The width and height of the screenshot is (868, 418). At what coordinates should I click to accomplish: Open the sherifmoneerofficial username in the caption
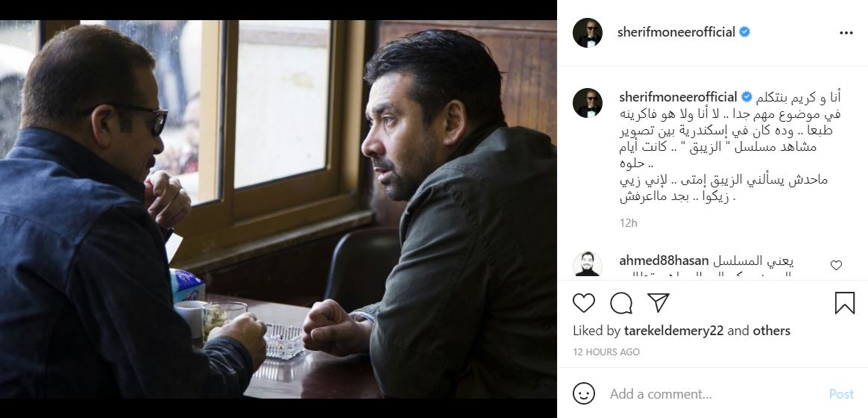[676, 97]
